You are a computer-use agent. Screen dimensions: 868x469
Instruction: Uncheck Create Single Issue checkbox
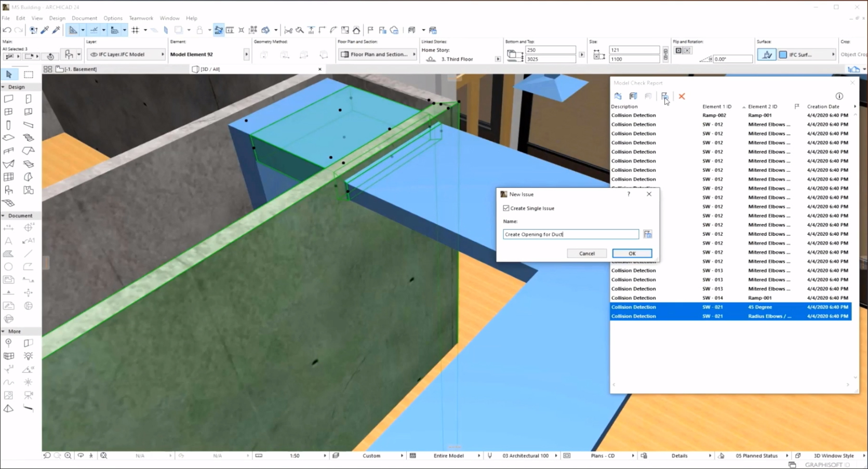point(506,208)
